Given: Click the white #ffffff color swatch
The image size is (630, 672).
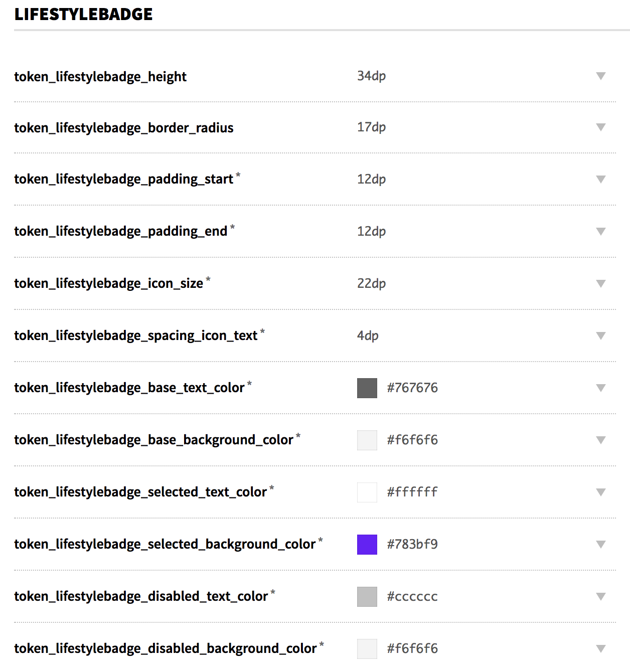Looking at the screenshot, I should [367, 492].
